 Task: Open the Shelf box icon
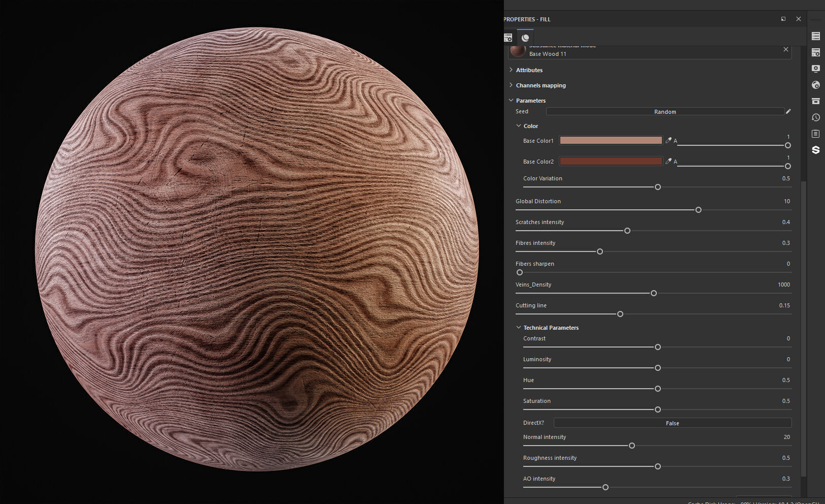pyautogui.click(x=816, y=101)
